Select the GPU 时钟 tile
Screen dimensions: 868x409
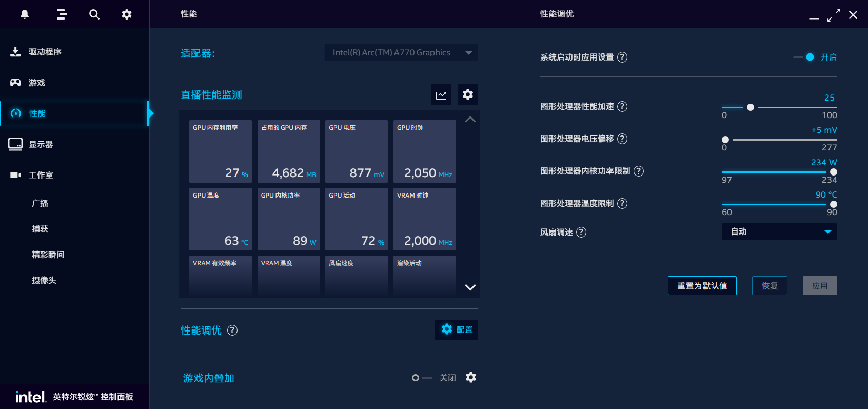tap(425, 151)
